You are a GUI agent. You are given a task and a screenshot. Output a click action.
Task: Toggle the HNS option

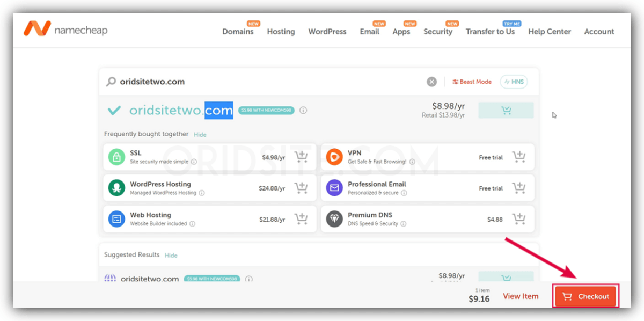[514, 82]
